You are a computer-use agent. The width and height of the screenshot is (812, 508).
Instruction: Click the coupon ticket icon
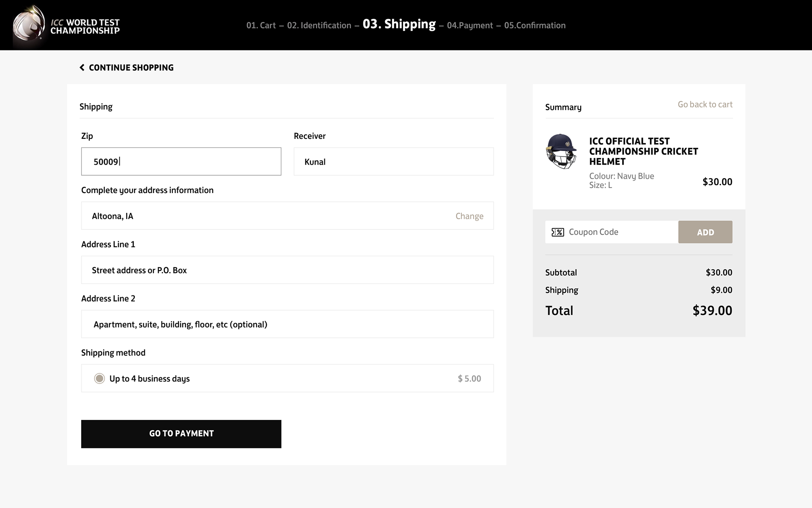(557, 232)
